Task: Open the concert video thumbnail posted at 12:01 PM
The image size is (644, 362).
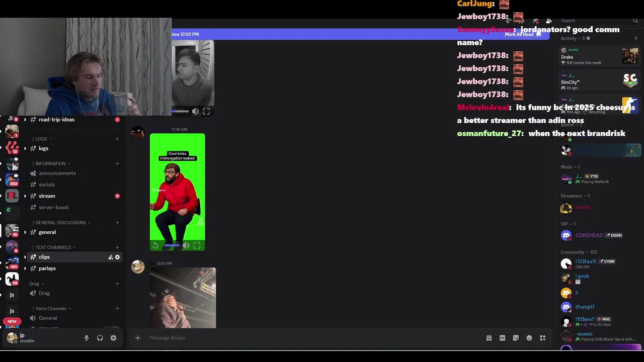Action: pos(183,298)
